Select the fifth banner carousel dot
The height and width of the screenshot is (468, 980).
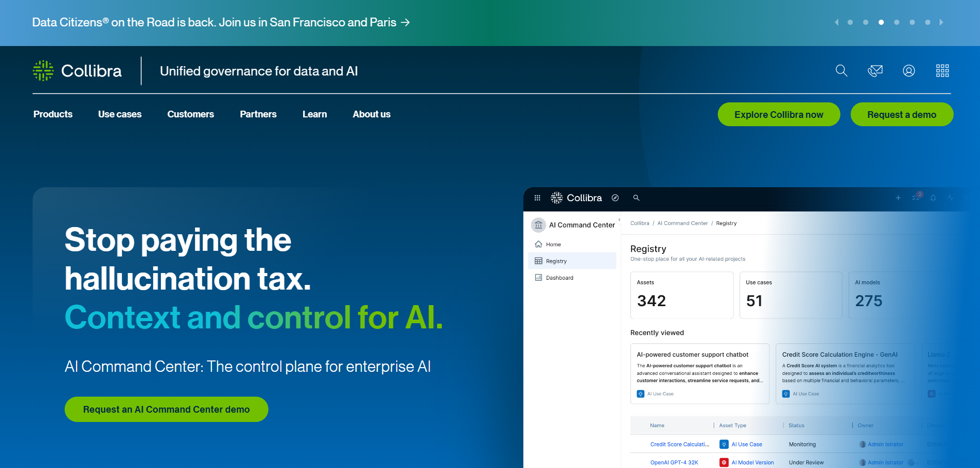pos(912,22)
